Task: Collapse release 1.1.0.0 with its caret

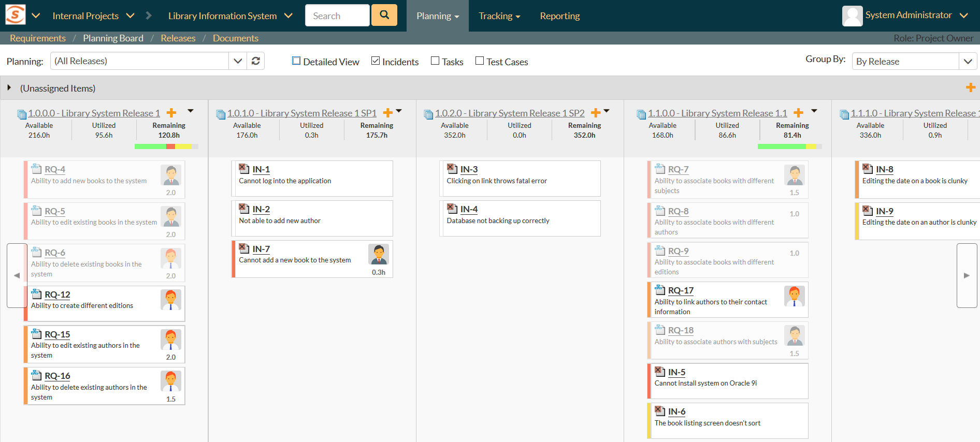Action: 814,111
